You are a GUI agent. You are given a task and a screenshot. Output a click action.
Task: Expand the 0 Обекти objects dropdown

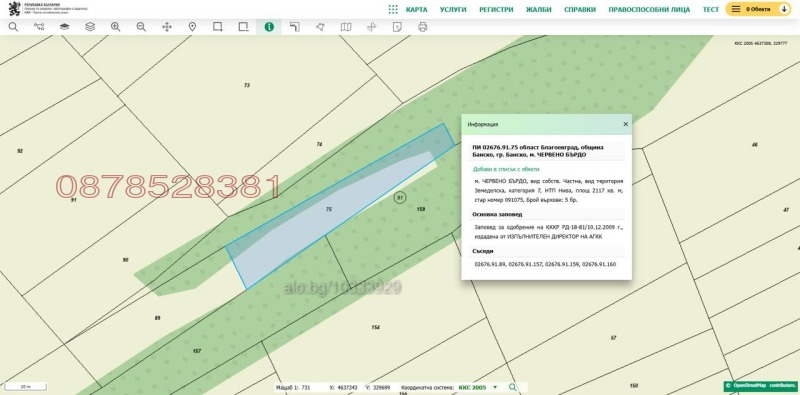758,9
